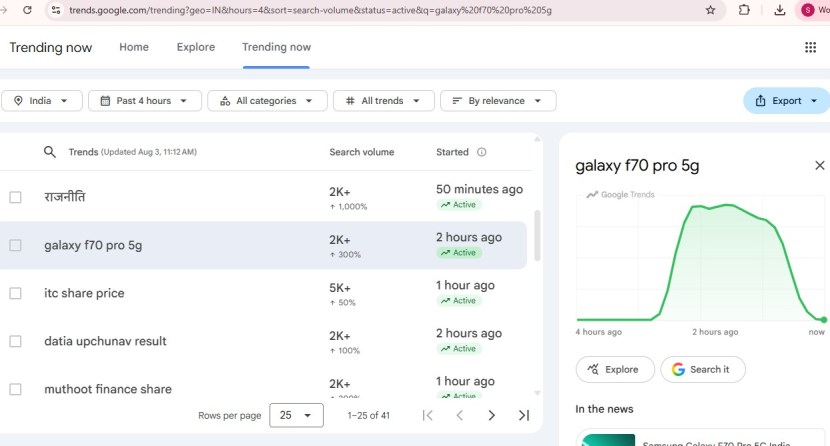Go to previous page of trends
Screen dimensions: 830x446
click(459, 415)
